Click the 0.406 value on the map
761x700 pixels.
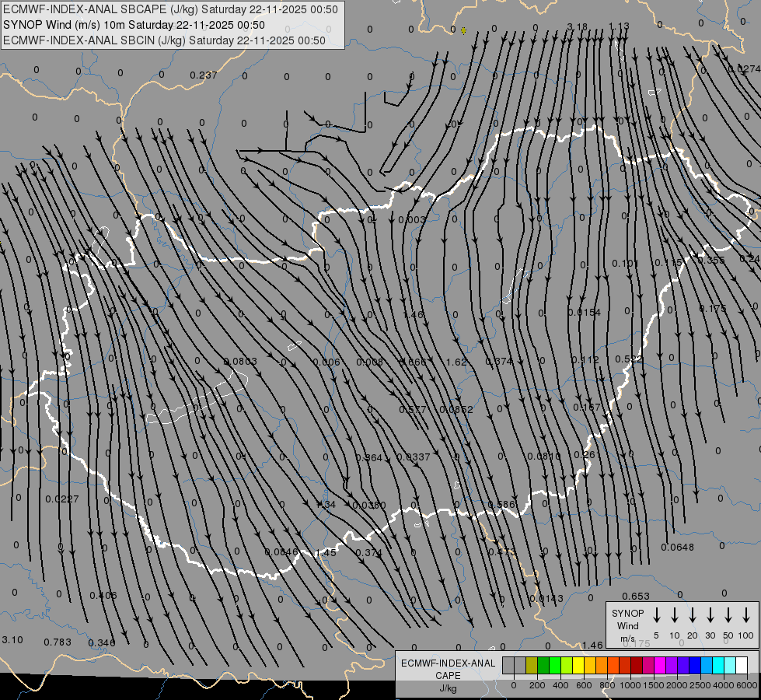(x=103, y=595)
